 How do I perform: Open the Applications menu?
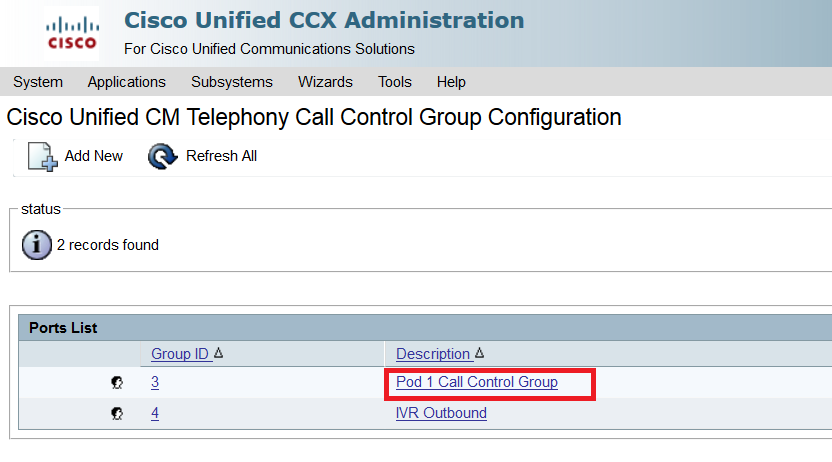coord(126,82)
